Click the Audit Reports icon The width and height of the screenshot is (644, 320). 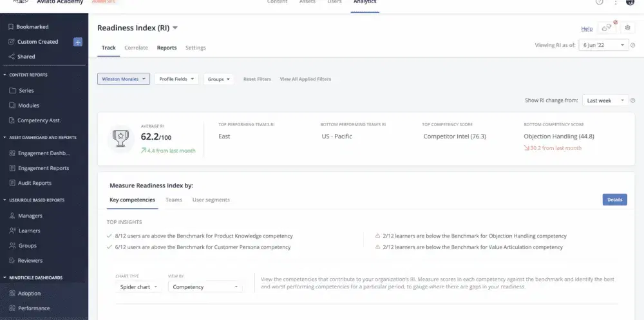click(x=12, y=183)
